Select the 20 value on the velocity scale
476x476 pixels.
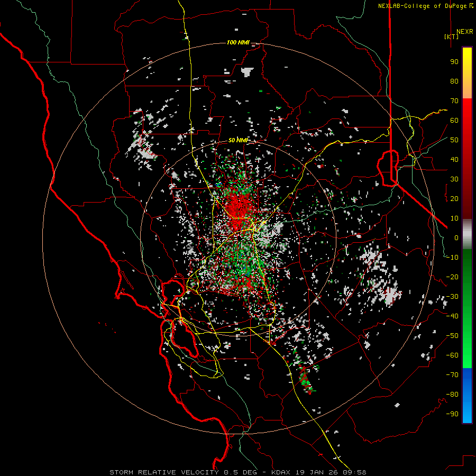(454, 198)
